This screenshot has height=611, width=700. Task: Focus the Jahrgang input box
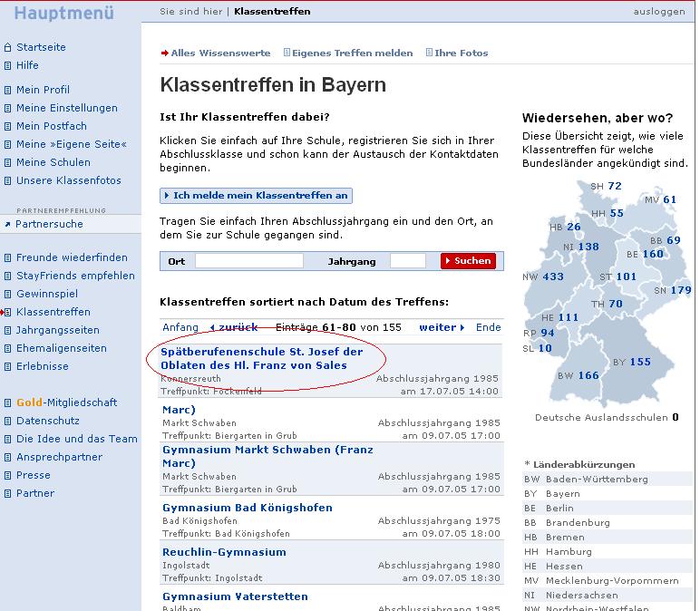click(407, 261)
